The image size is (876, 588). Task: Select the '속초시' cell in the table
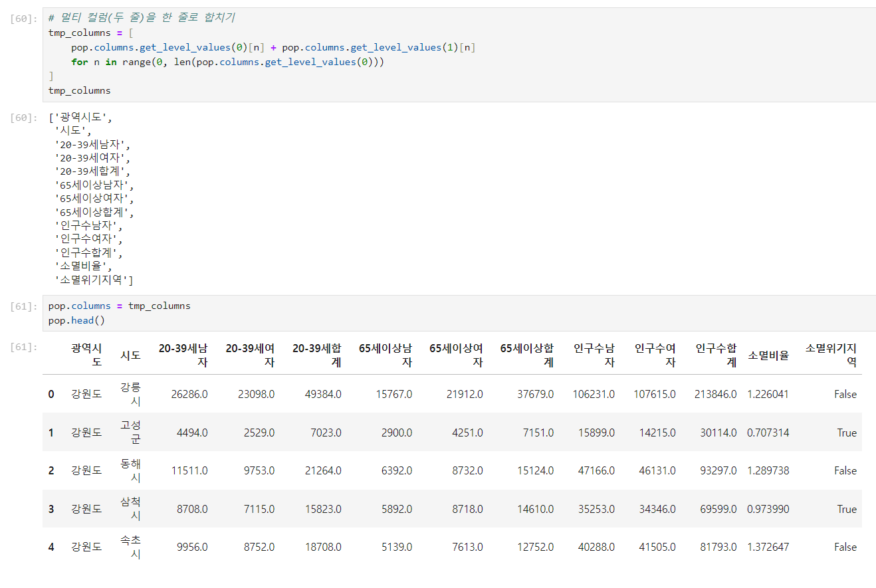click(130, 547)
